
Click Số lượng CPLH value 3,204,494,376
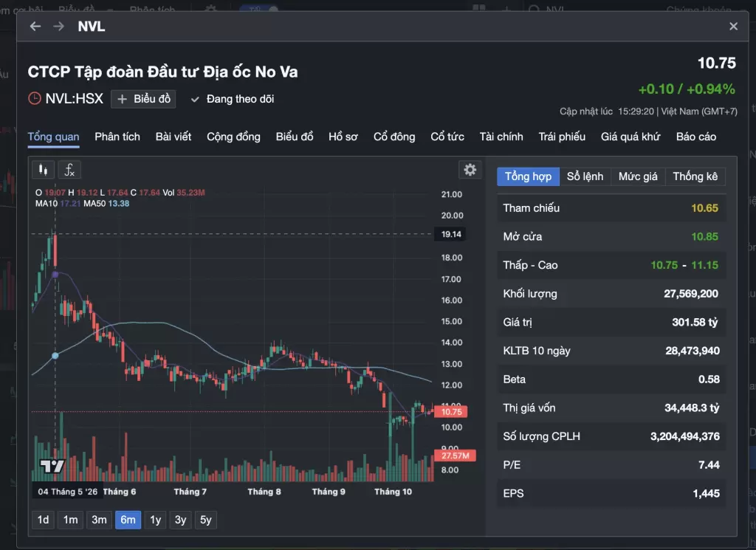point(684,436)
